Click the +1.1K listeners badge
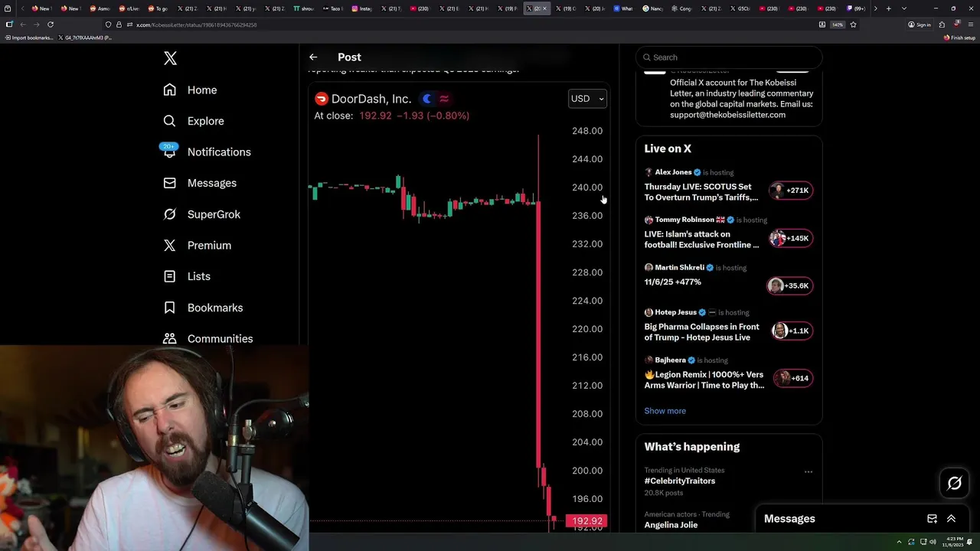This screenshot has width=980, height=551. tap(792, 331)
